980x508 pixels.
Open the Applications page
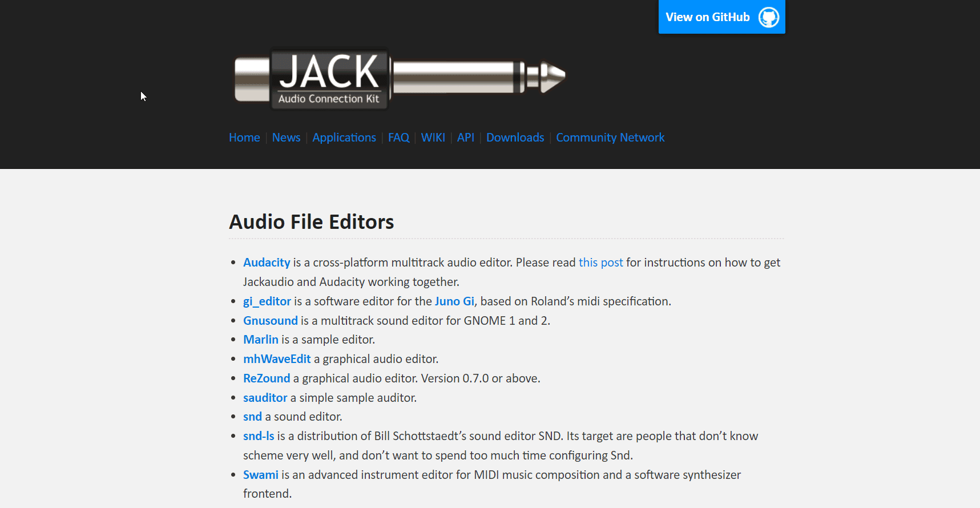point(344,138)
